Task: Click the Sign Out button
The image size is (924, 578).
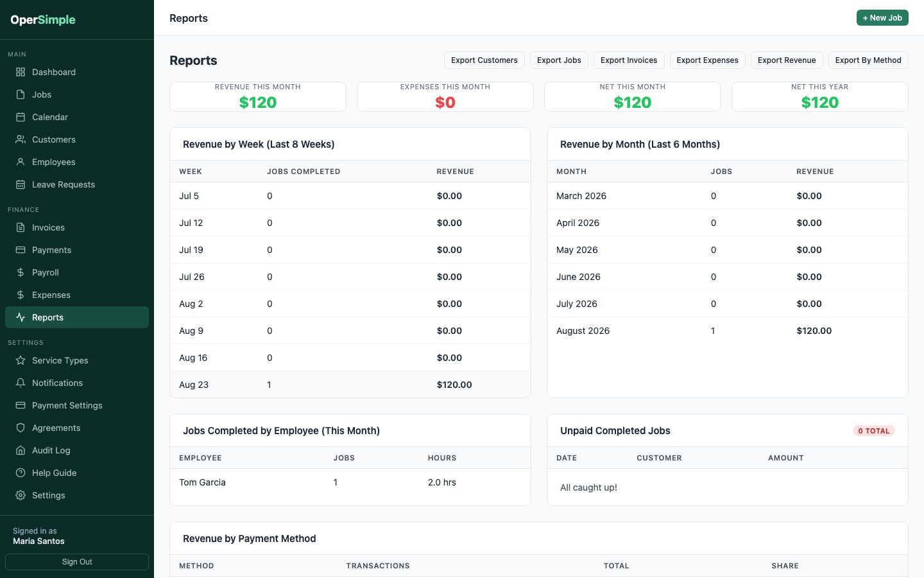Action: point(77,562)
